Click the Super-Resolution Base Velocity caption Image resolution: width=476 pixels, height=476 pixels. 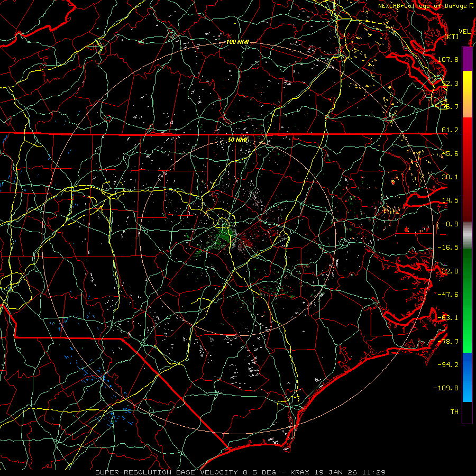tap(188, 472)
